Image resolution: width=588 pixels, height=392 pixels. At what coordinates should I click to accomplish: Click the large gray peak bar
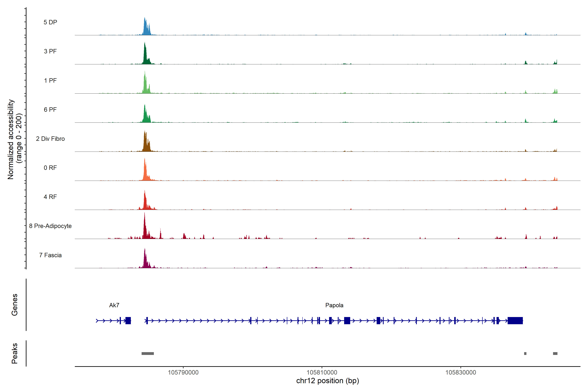click(x=147, y=353)
